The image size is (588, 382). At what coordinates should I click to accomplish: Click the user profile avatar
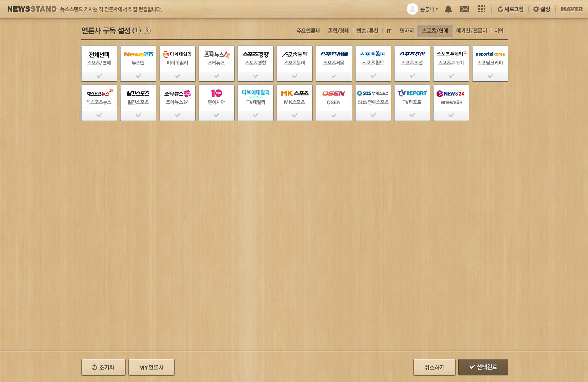pos(412,9)
